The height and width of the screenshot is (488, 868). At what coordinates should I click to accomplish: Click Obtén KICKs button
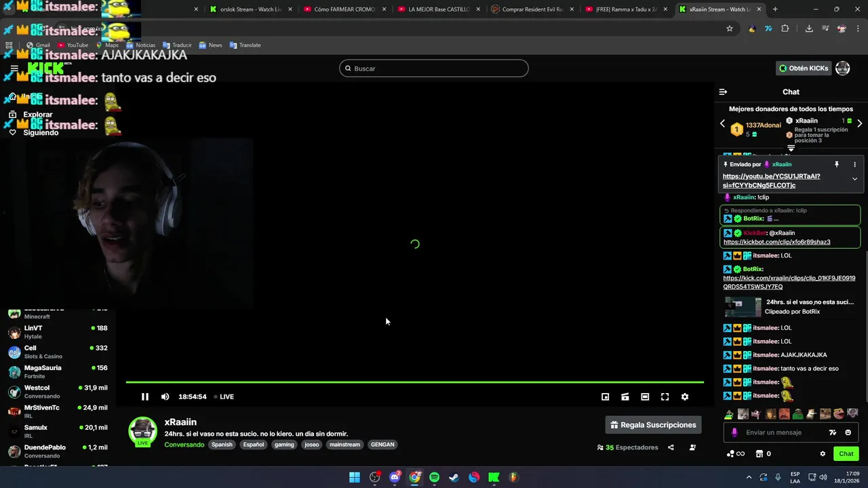(804, 68)
